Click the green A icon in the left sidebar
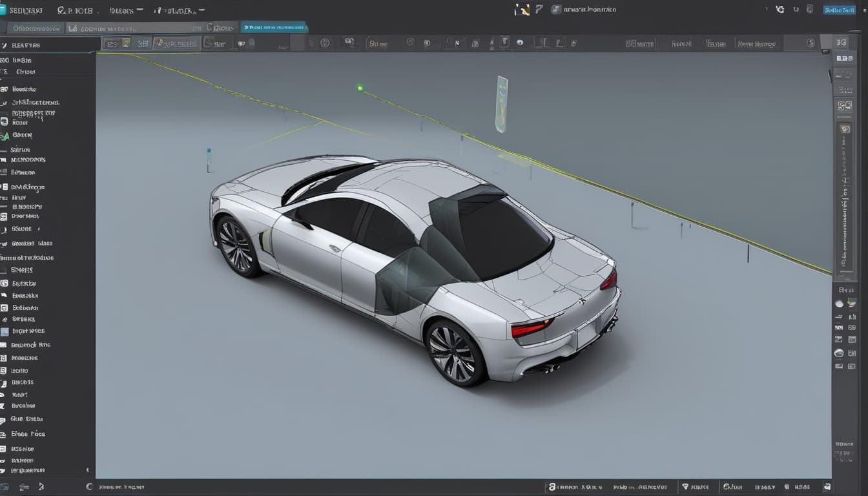The image size is (868, 496). click(5, 136)
